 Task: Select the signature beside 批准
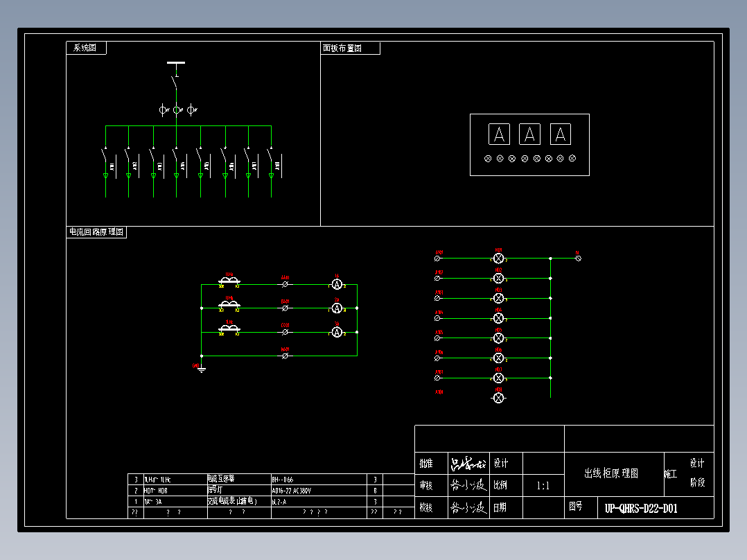tap(468, 464)
